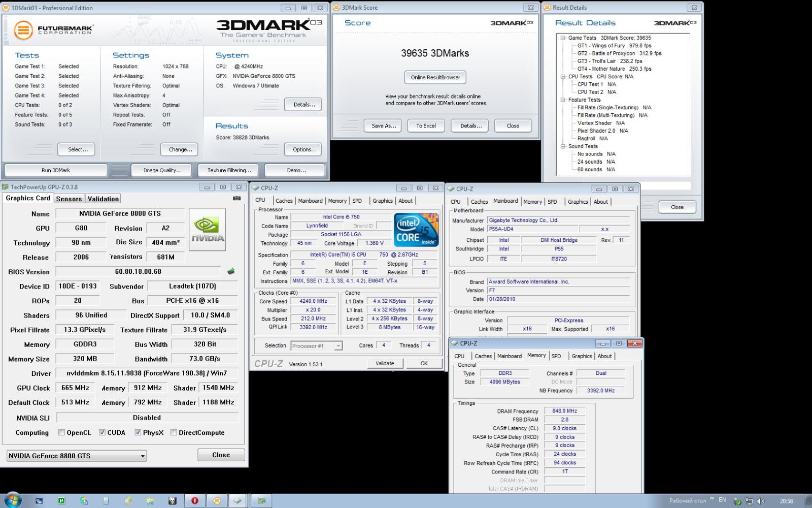This screenshot has width=812, height=508.
Task: Open the GPU selection dropdown in GPU-Z
Action: click(x=77, y=456)
